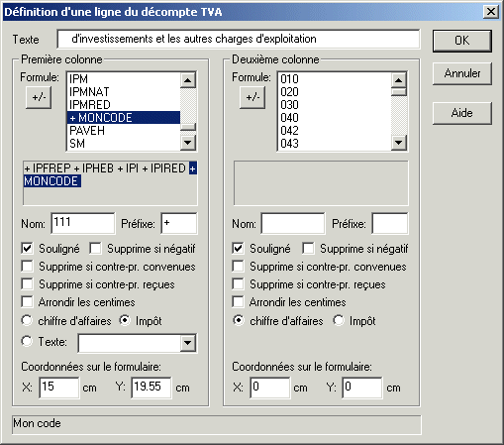The height and width of the screenshot is (445, 504).
Task: Click up arrow of first formula list scrollbar
Action: [188, 80]
